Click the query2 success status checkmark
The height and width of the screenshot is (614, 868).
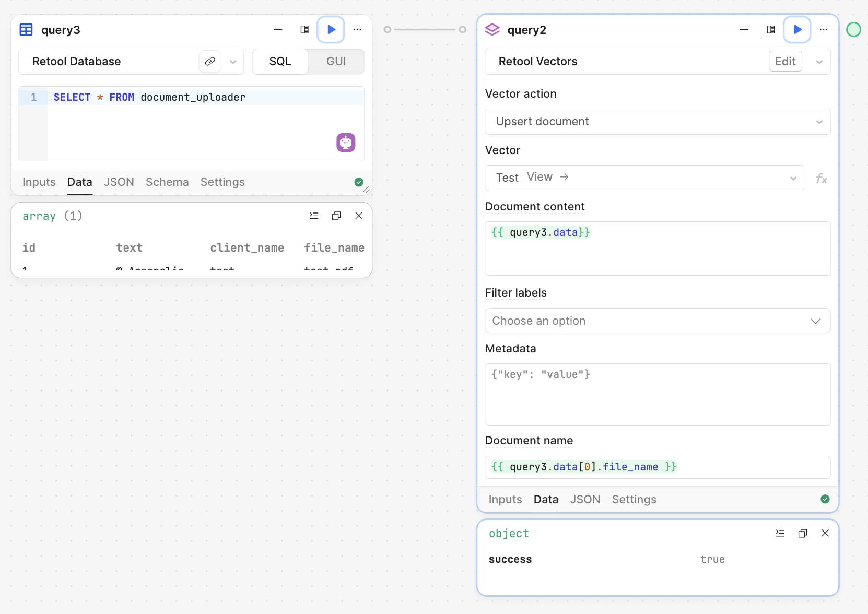825,499
